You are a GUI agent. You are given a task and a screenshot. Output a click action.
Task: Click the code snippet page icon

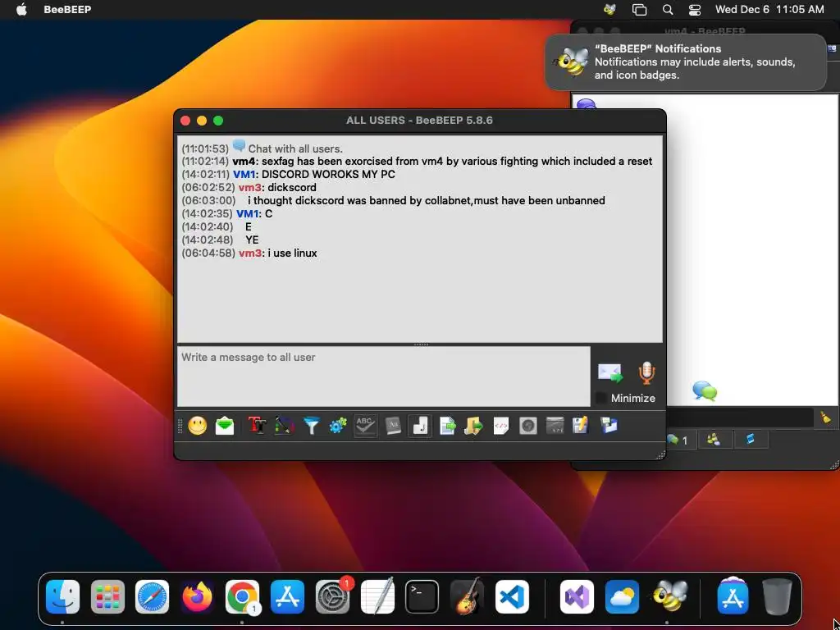(501, 426)
